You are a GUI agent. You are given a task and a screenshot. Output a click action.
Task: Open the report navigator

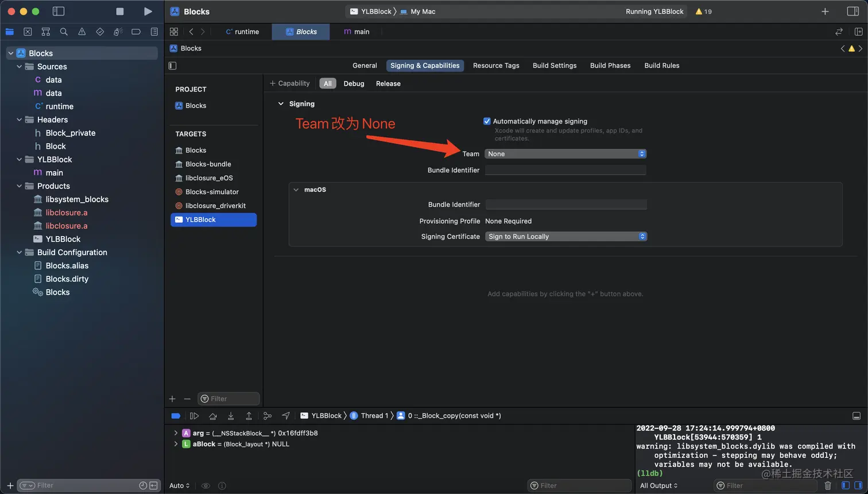154,32
